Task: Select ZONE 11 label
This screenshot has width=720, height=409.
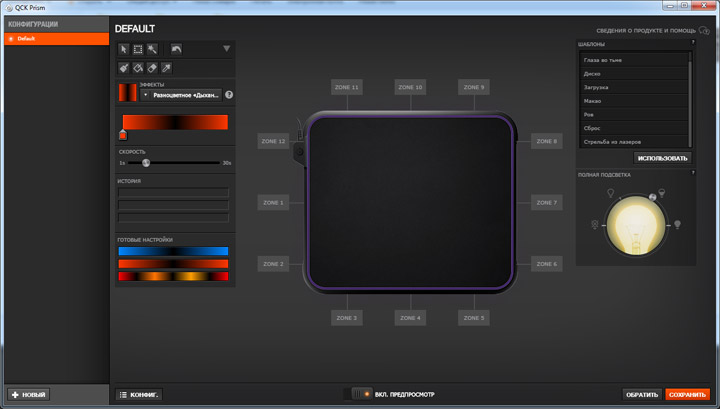Action: [x=347, y=87]
